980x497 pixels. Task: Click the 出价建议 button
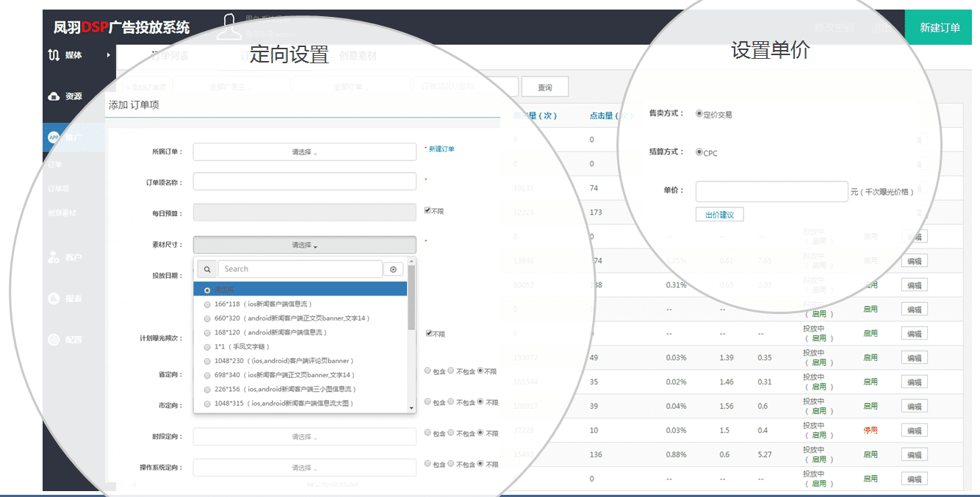[x=720, y=215]
